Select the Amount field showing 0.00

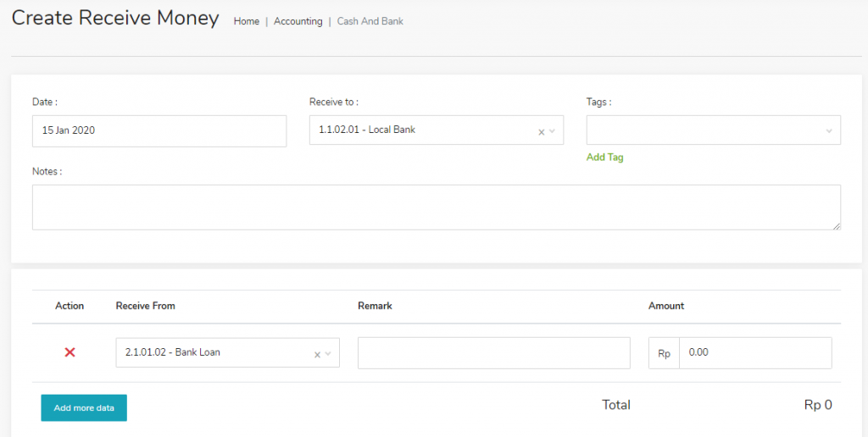[754, 353]
